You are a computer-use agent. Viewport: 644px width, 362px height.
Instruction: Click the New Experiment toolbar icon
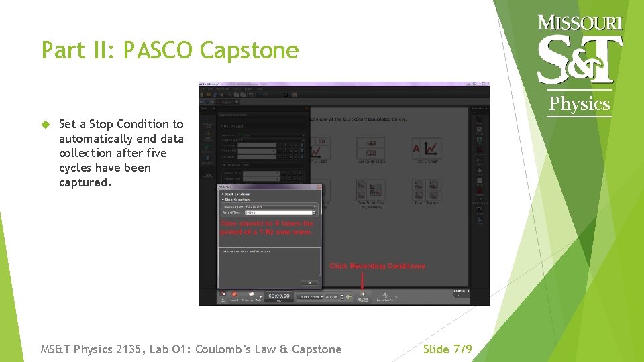click(x=202, y=95)
